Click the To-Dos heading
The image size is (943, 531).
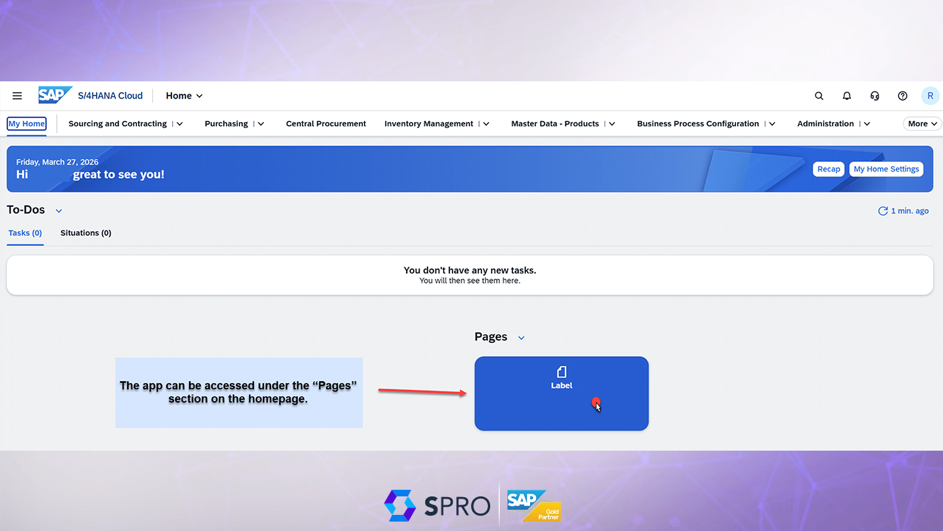[x=26, y=210]
